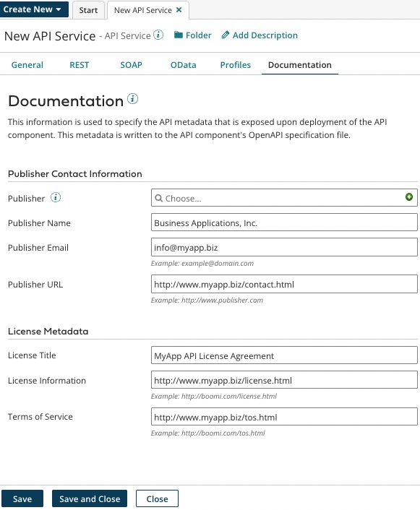Click the 'Example: http://boomi.com/tos.html' hint text
This screenshot has height=510, width=420.
[207, 433]
